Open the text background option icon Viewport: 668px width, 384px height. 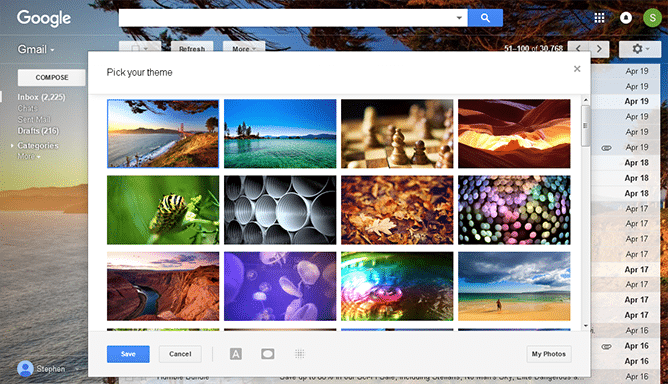click(236, 354)
